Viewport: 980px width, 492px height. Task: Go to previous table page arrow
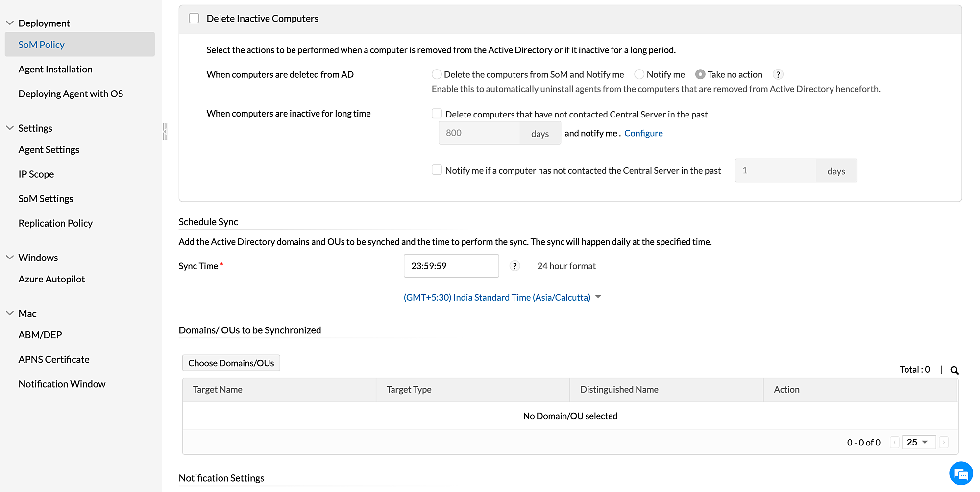click(895, 442)
